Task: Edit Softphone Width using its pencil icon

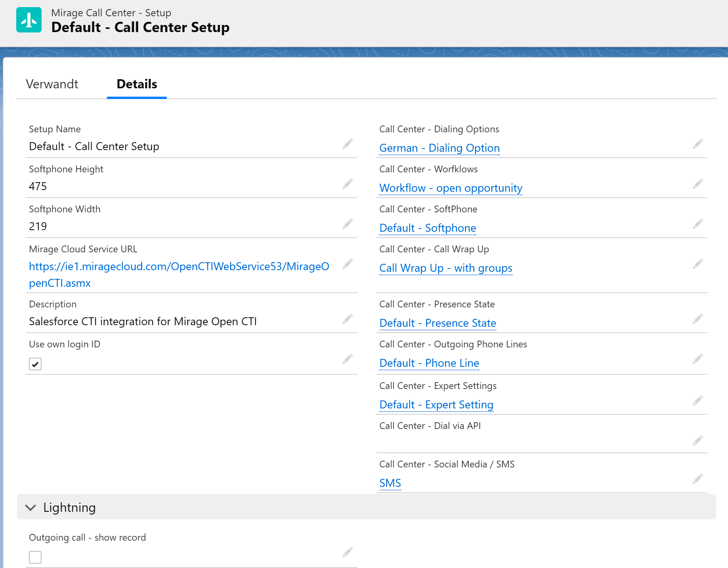Action: pyautogui.click(x=348, y=224)
